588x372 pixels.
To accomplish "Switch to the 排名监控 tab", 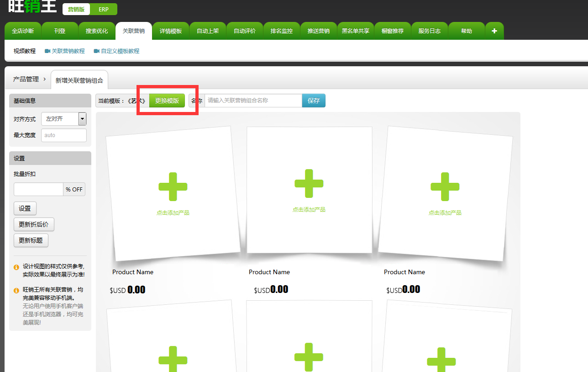I will click(x=281, y=31).
